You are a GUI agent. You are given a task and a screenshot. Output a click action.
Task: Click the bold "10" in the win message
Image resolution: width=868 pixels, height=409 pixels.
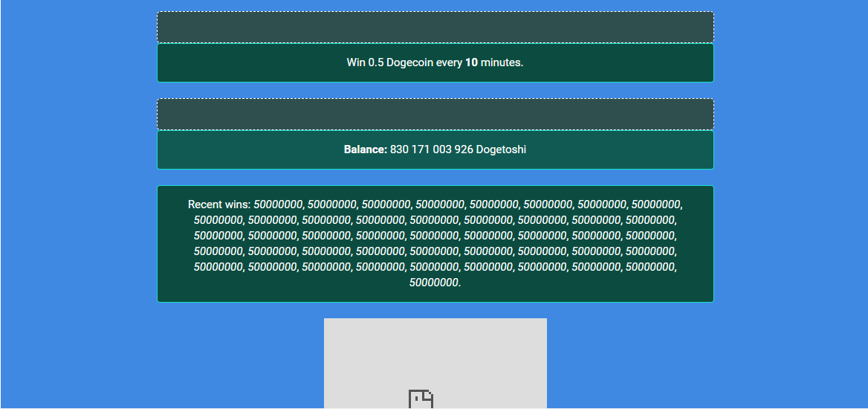tap(471, 62)
